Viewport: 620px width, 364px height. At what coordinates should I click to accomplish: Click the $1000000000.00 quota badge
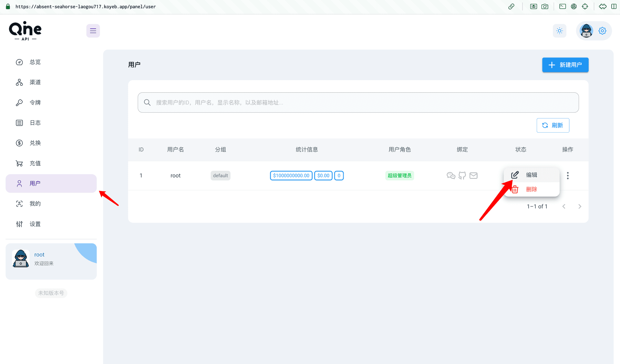291,176
